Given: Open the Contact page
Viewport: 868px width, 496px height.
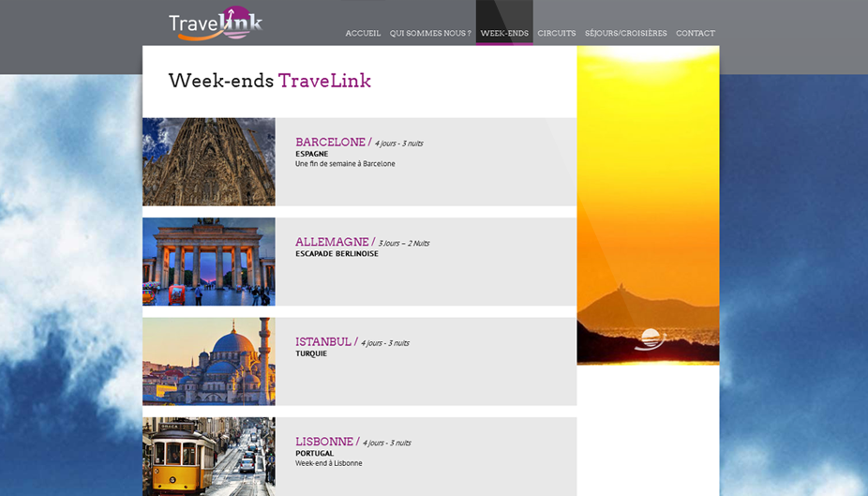Looking at the screenshot, I should tap(696, 33).
